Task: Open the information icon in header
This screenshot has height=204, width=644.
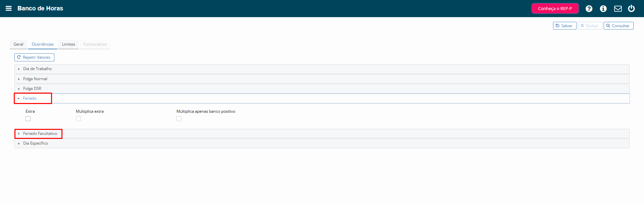Action: click(603, 9)
